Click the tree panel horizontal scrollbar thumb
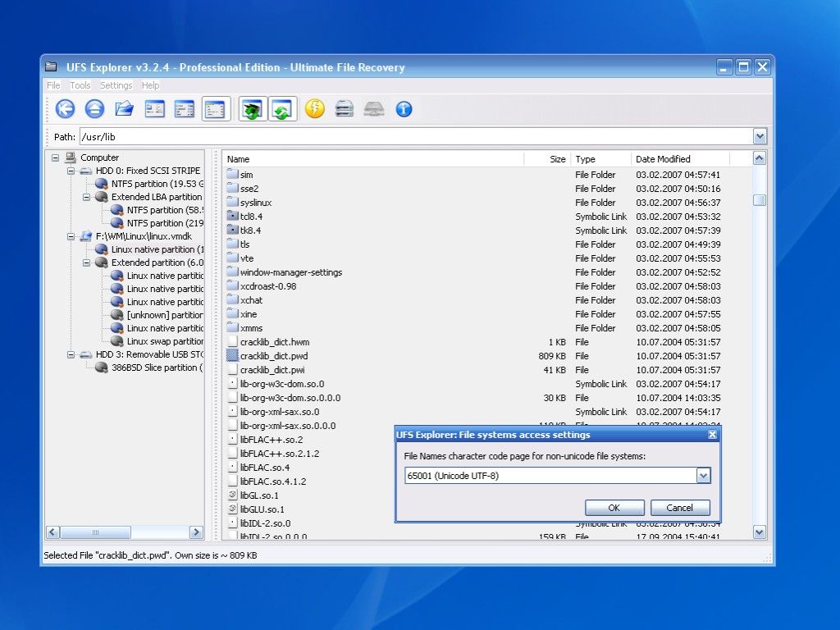840x630 pixels. coord(95,532)
